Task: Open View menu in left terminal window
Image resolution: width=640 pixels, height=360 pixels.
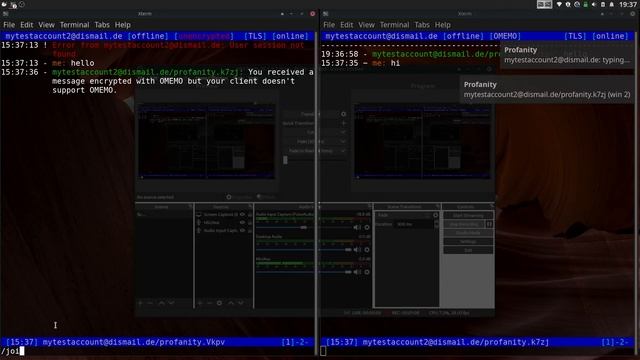Action: point(46,25)
